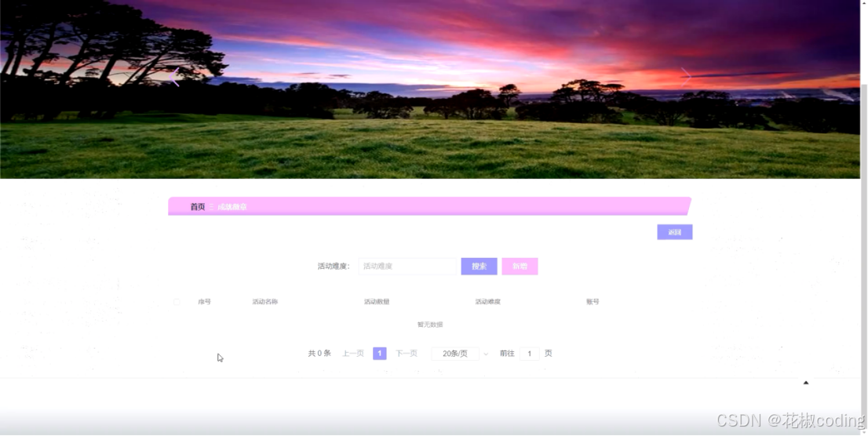Click the 返回 button

click(x=675, y=232)
